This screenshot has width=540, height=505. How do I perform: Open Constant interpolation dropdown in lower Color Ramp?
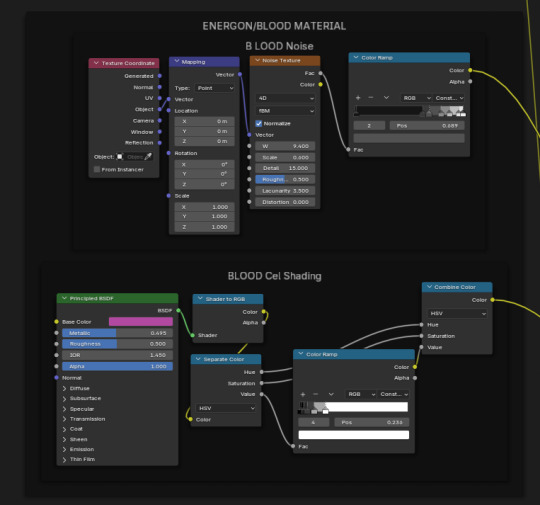click(x=393, y=394)
